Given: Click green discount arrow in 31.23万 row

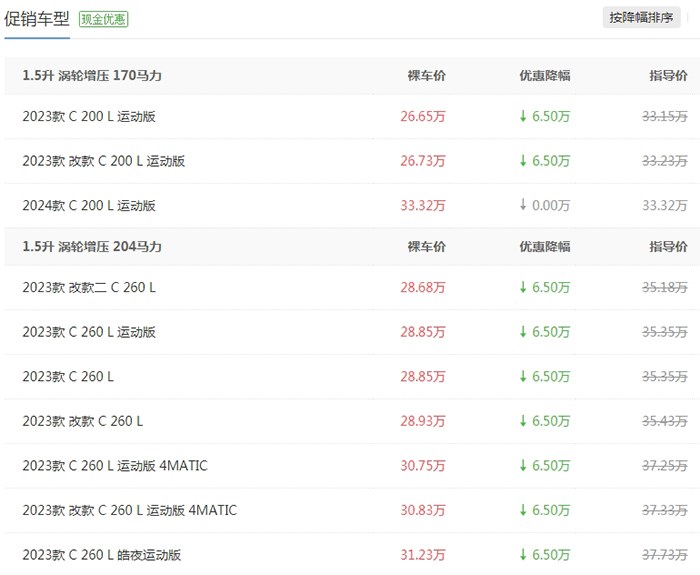Looking at the screenshot, I should point(522,555).
